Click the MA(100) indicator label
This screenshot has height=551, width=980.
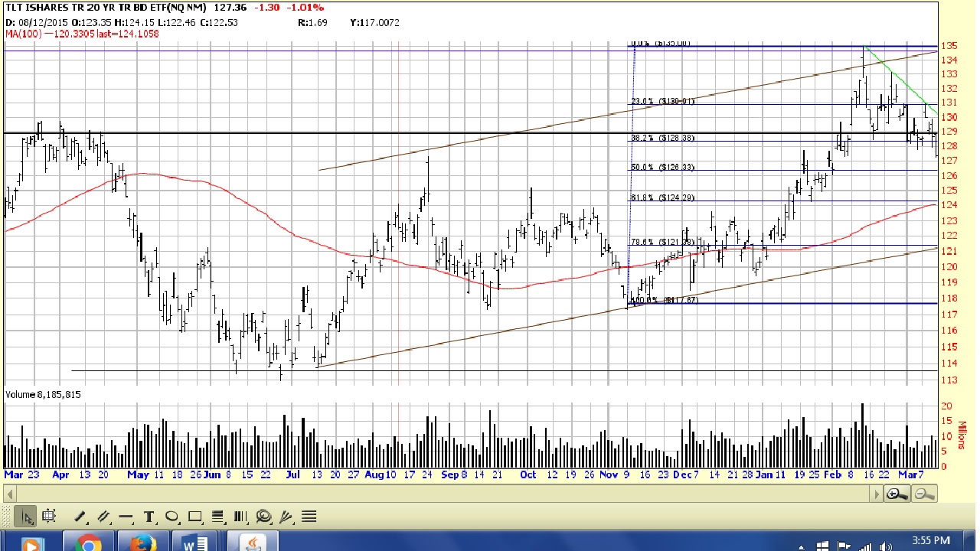click(x=82, y=34)
